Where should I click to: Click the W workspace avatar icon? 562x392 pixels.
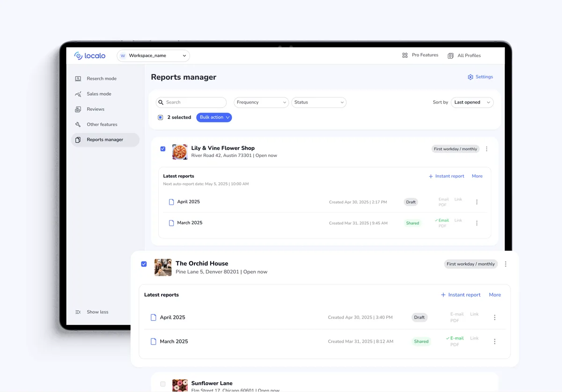pyautogui.click(x=123, y=56)
